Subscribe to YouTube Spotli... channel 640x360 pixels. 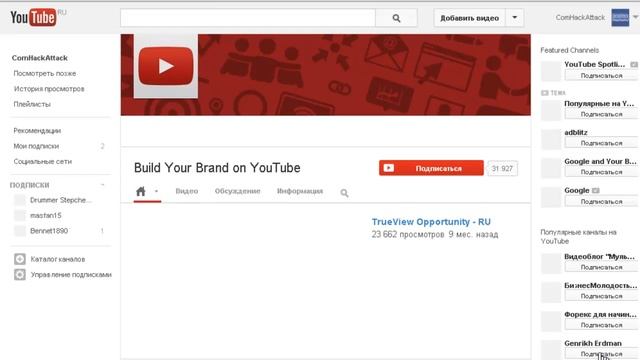[601, 76]
